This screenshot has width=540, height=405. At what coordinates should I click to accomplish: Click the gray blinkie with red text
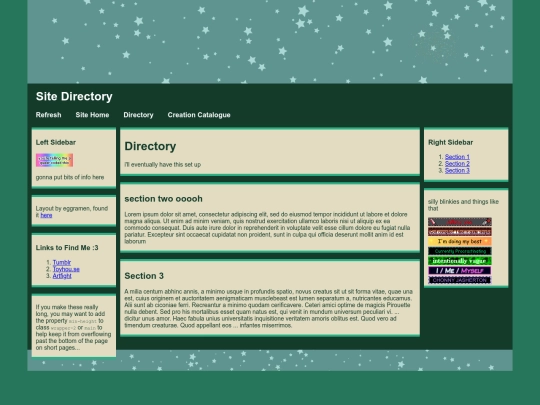(460, 222)
